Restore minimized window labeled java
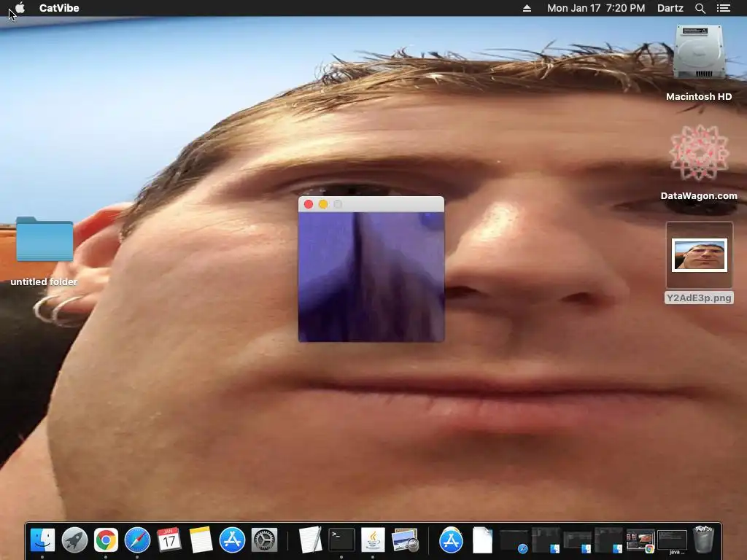 672,541
